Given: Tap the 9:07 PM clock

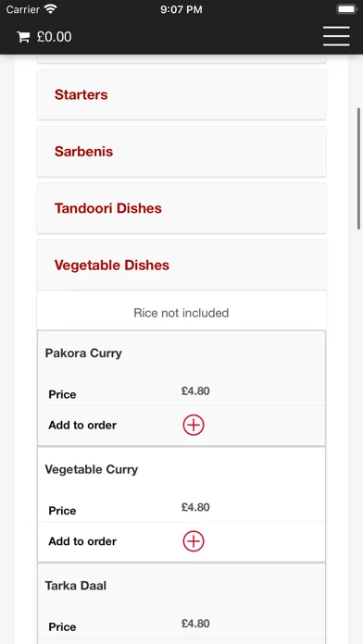Looking at the screenshot, I should 181,9.
